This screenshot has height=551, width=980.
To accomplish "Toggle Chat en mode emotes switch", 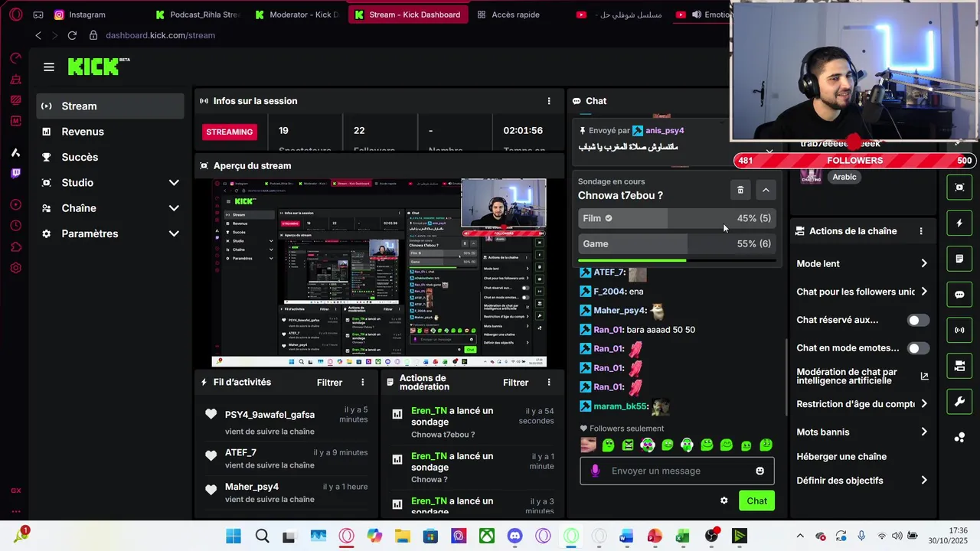I will (918, 348).
